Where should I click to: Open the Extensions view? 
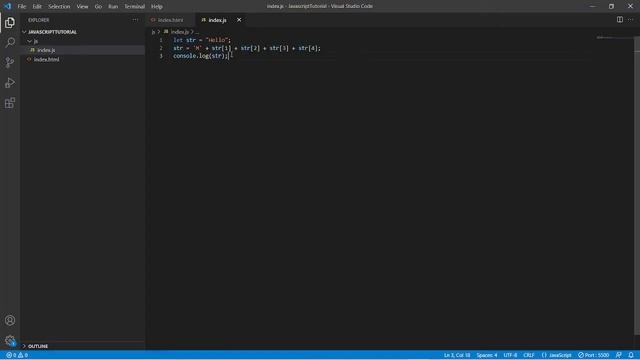pos(10,103)
